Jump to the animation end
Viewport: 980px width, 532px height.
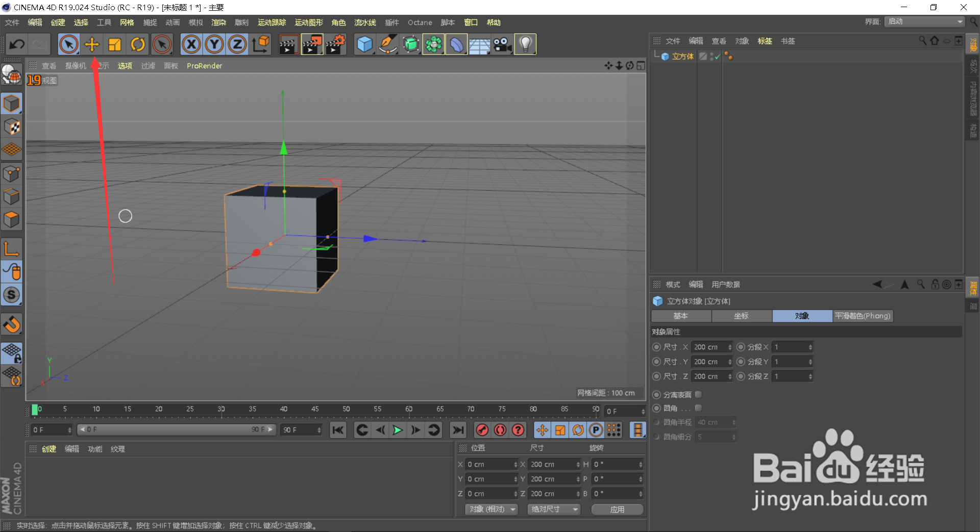[458, 430]
